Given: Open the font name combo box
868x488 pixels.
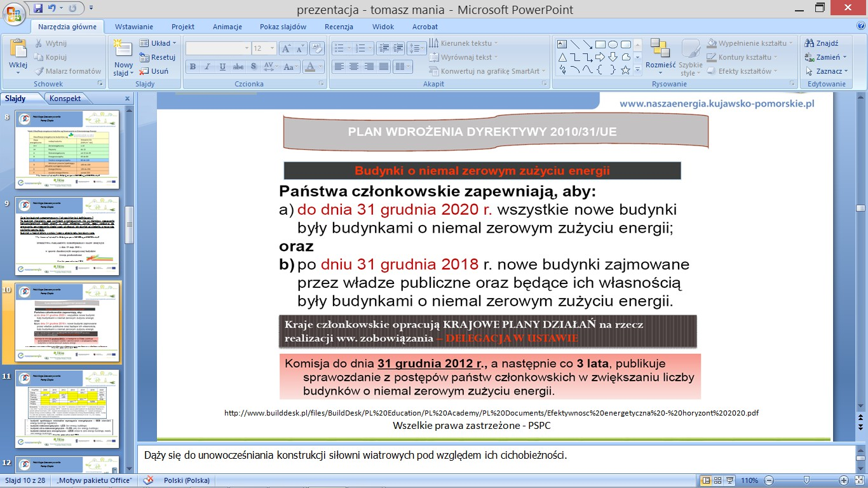Looking at the screenshot, I should 218,48.
